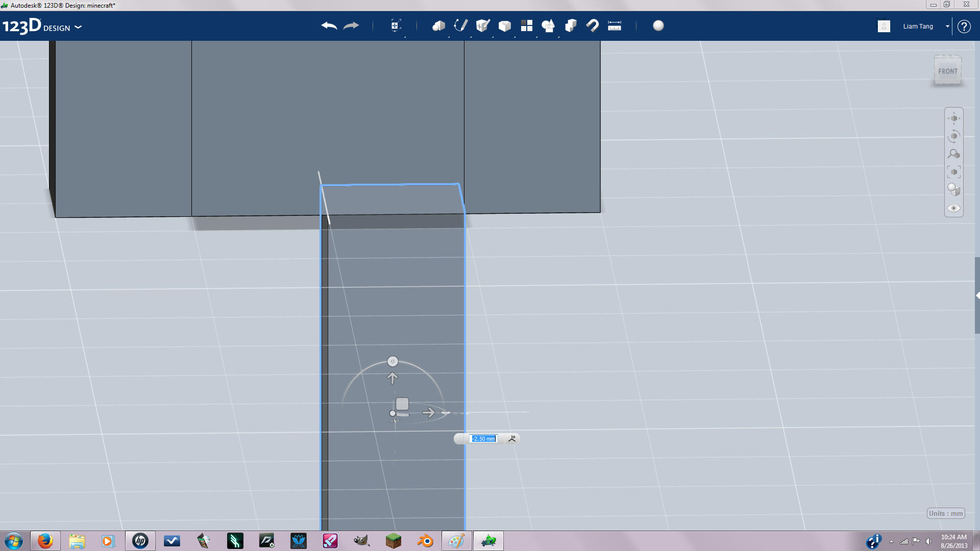This screenshot has height=551, width=980.
Task: Open the Units : mm button
Action: click(x=946, y=513)
